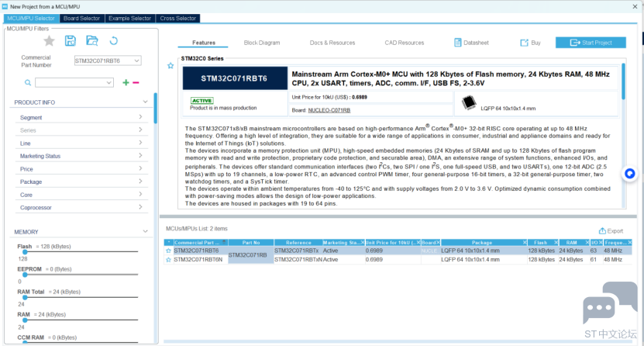The height and width of the screenshot is (346, 644).
Task: Click the STM32C071RBTxN reference cell
Action: coord(298,260)
